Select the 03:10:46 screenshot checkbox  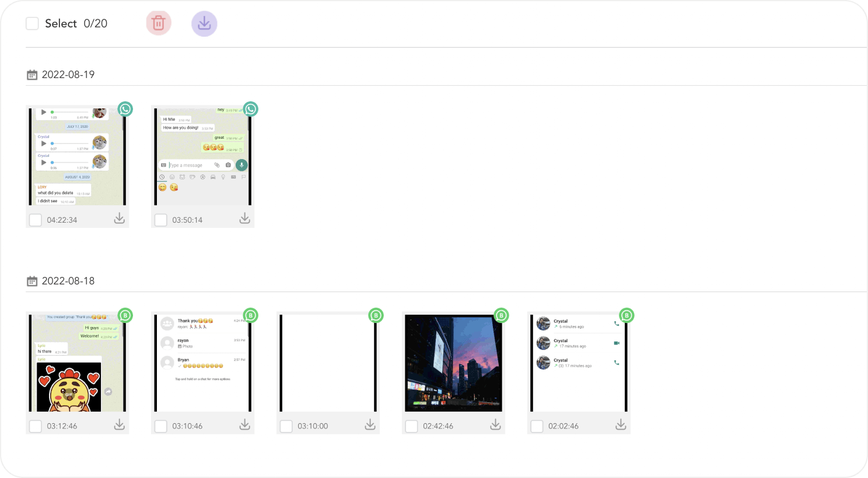tap(161, 426)
